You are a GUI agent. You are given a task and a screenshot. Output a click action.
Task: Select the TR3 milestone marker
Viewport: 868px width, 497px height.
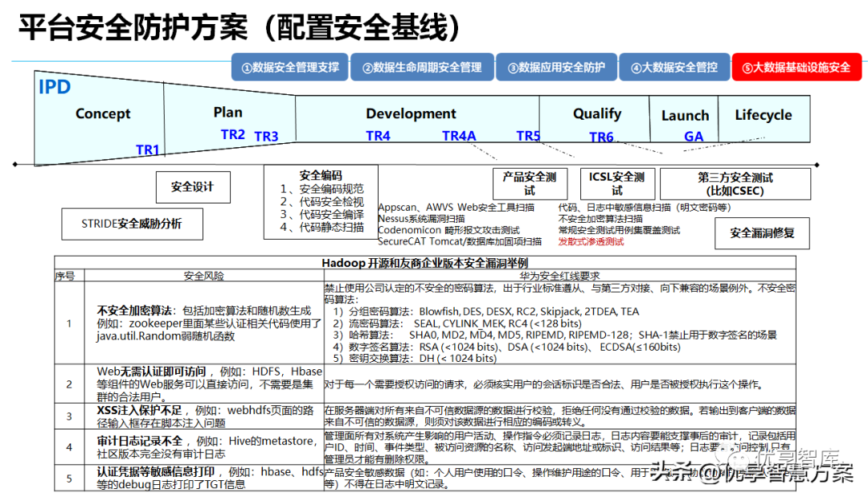[266, 136]
